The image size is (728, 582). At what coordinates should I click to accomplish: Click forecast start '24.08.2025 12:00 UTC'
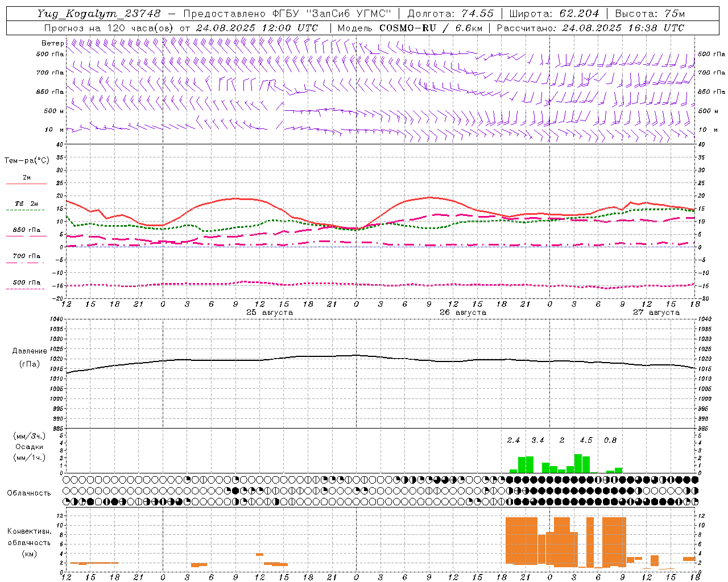click(257, 28)
